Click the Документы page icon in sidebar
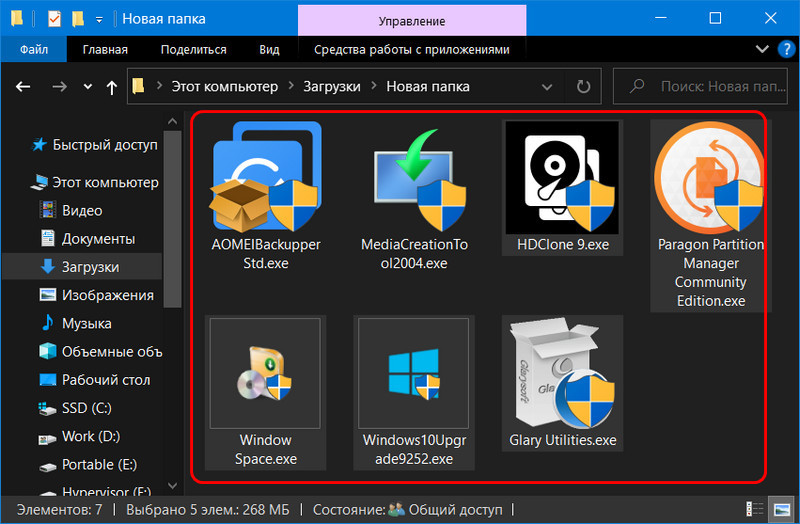The width and height of the screenshot is (800, 524). click(47, 238)
